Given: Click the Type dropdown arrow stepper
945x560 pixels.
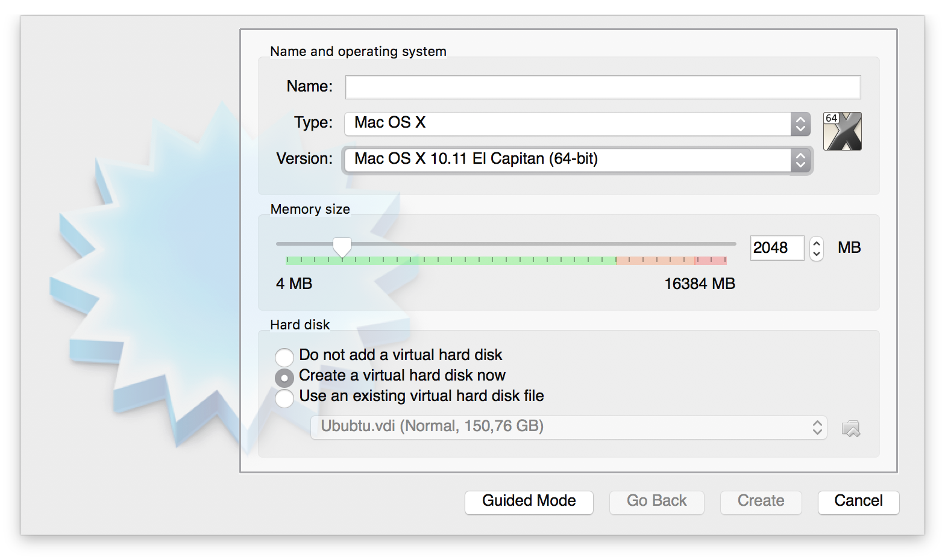Looking at the screenshot, I should click(x=800, y=123).
